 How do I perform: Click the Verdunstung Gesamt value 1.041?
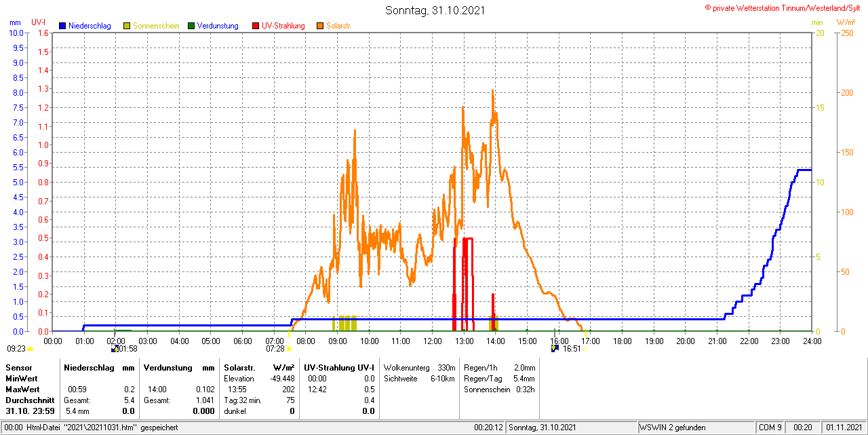click(203, 400)
